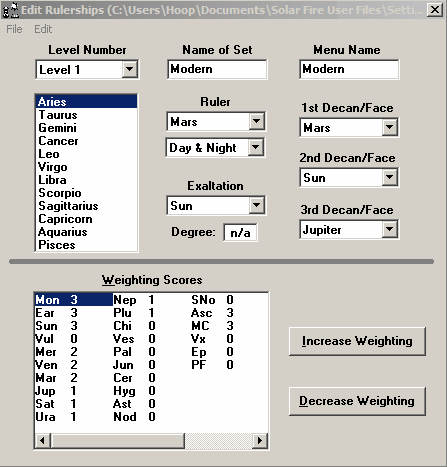Click the exaltation Degree field
This screenshot has width=447, height=467.
(240, 232)
